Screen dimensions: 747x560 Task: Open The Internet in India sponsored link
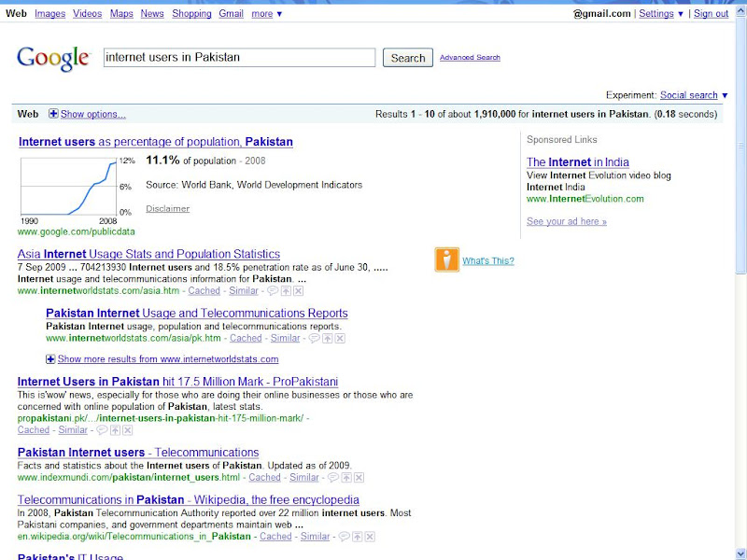[578, 161]
